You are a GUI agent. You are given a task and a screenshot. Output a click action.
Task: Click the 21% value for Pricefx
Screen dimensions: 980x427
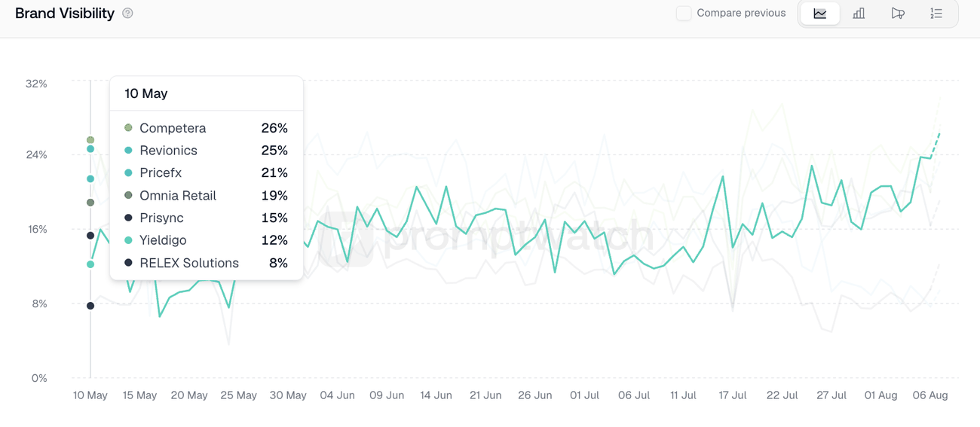click(274, 172)
